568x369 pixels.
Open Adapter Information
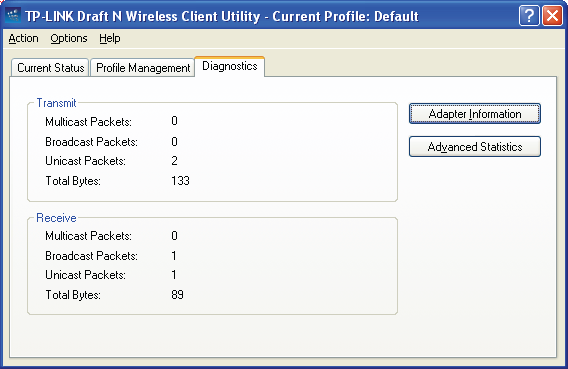pos(475,114)
